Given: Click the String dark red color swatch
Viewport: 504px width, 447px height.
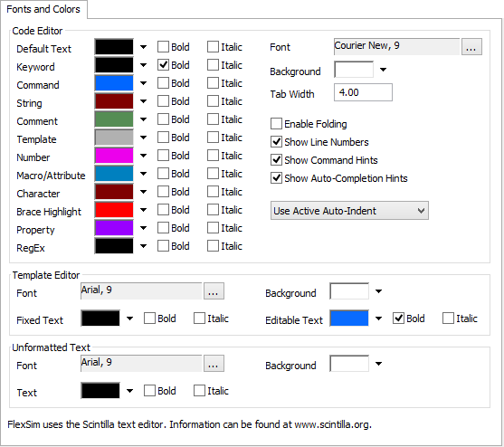Looking at the screenshot, I should pos(114,101).
